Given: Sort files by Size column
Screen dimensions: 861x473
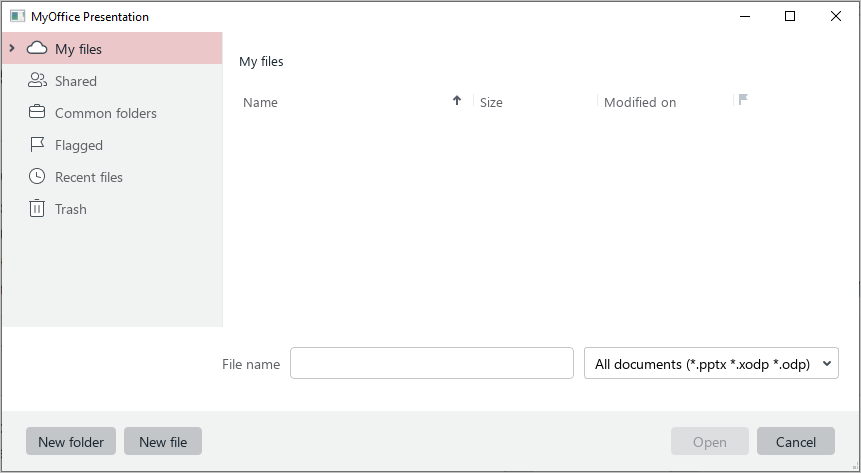Looking at the screenshot, I should (491, 102).
